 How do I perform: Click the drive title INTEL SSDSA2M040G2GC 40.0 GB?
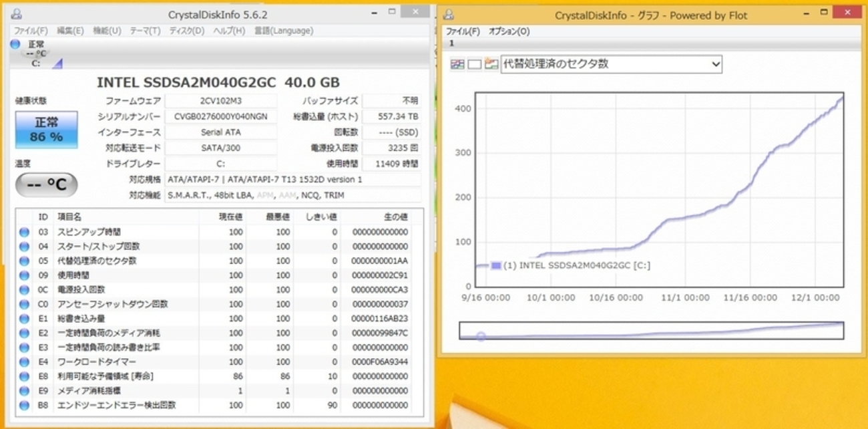[x=218, y=82]
